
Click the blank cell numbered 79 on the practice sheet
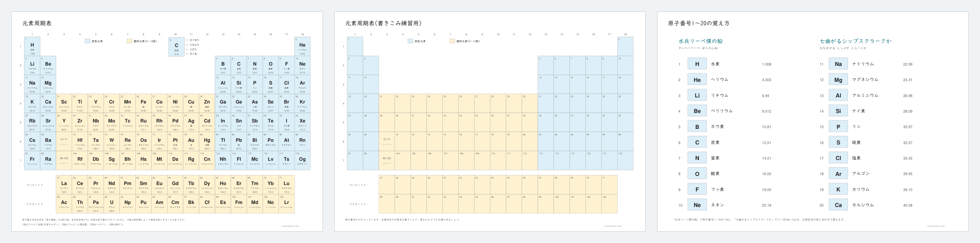(514, 141)
